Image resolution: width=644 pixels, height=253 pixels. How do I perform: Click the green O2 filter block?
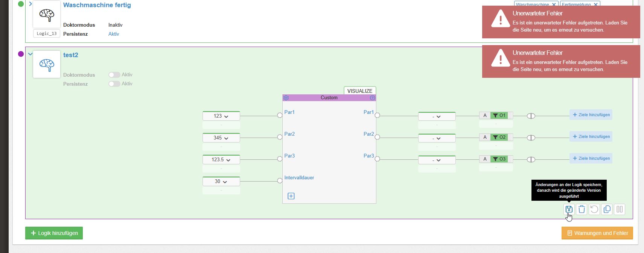click(499, 137)
